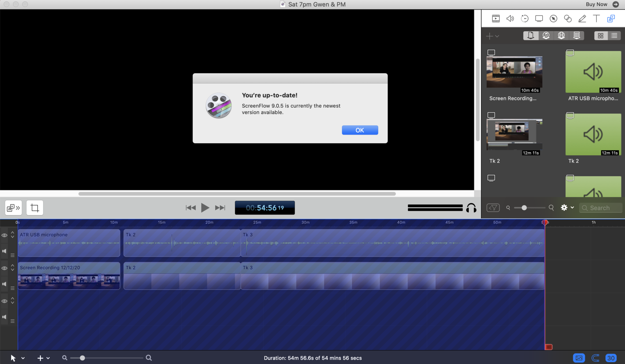Toggle timeline snapping
625x364 pixels.
pos(595,358)
